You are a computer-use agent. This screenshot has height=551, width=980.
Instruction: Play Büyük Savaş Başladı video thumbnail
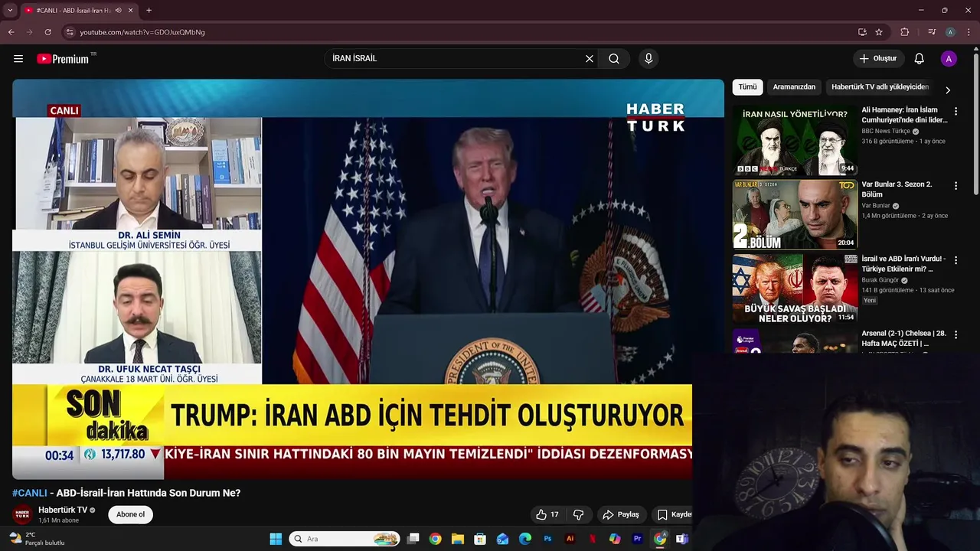[795, 289]
